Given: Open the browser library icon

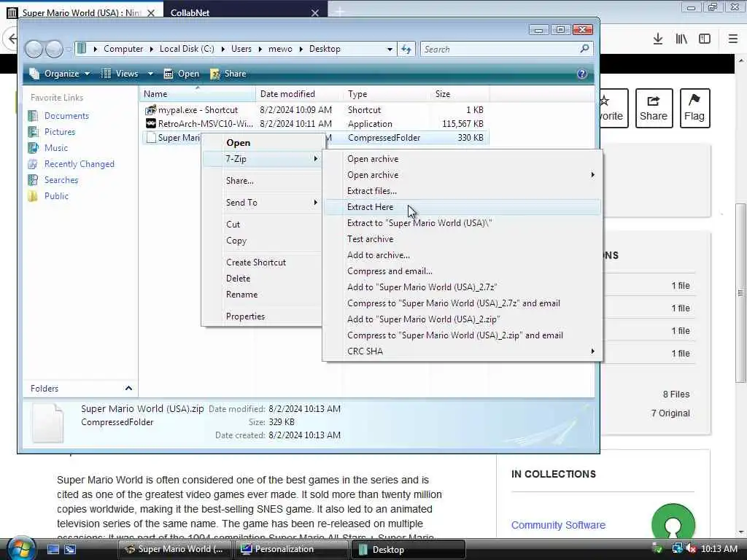Looking at the screenshot, I should pos(681,39).
